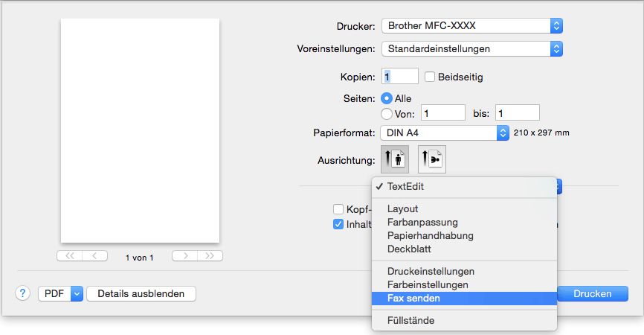
Task: Click the bis page number field
Action: (x=518, y=112)
